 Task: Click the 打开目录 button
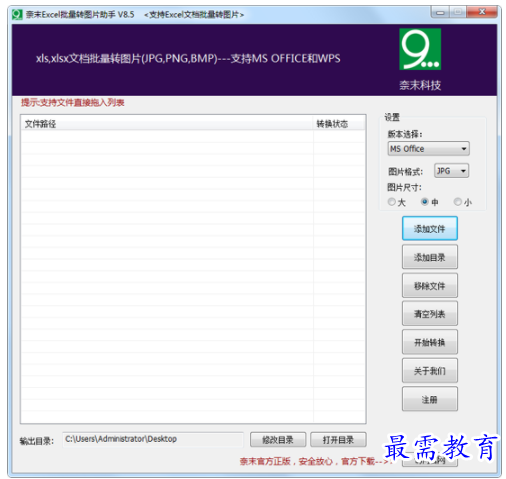click(x=338, y=440)
